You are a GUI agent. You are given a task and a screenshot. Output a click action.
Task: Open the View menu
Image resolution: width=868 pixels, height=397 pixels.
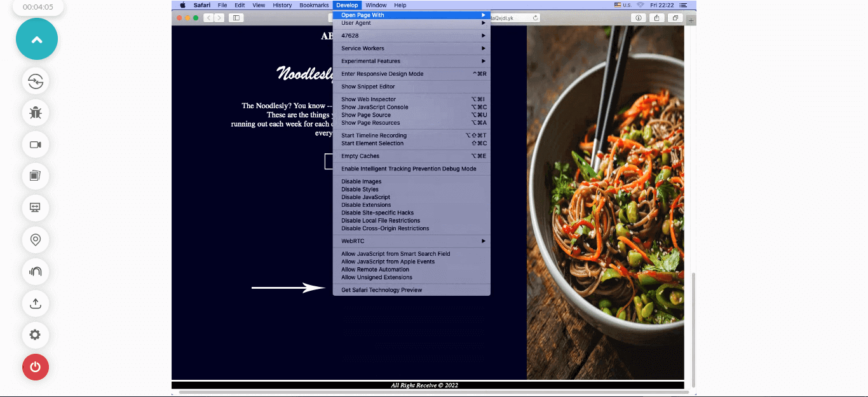click(x=259, y=5)
